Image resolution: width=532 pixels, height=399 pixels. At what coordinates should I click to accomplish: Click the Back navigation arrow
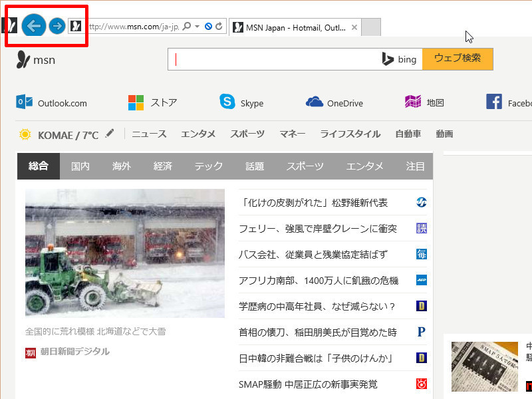click(x=34, y=26)
